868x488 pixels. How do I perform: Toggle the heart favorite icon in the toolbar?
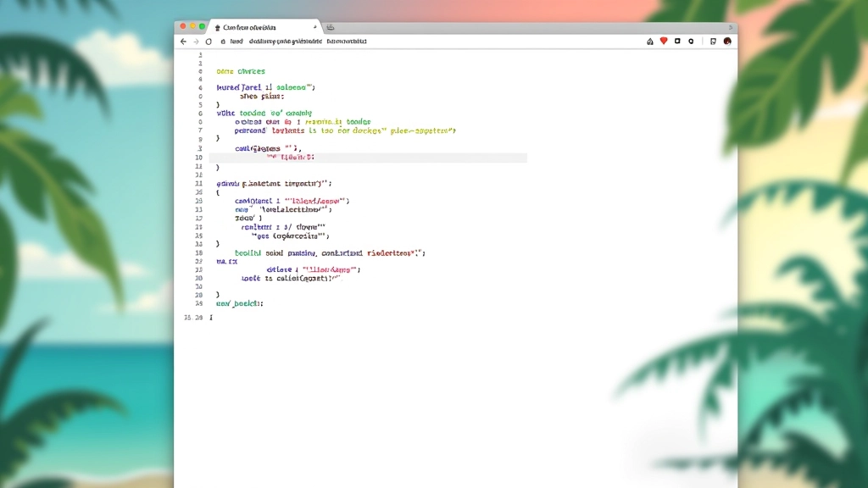[664, 41]
